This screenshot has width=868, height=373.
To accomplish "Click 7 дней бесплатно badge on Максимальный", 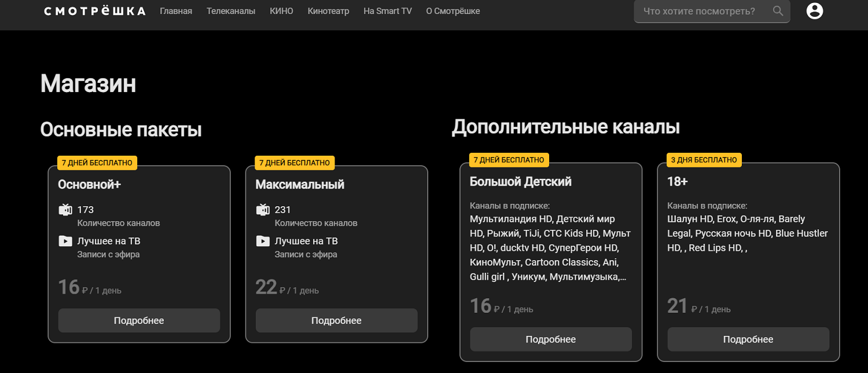I will coord(295,163).
